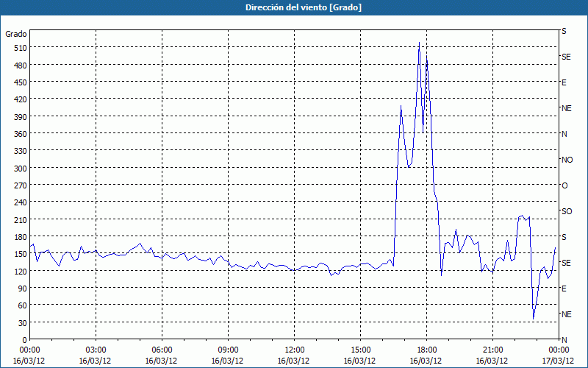Select the "SO" compass direction label
This screenshot has width=588, height=368.
coord(567,211)
